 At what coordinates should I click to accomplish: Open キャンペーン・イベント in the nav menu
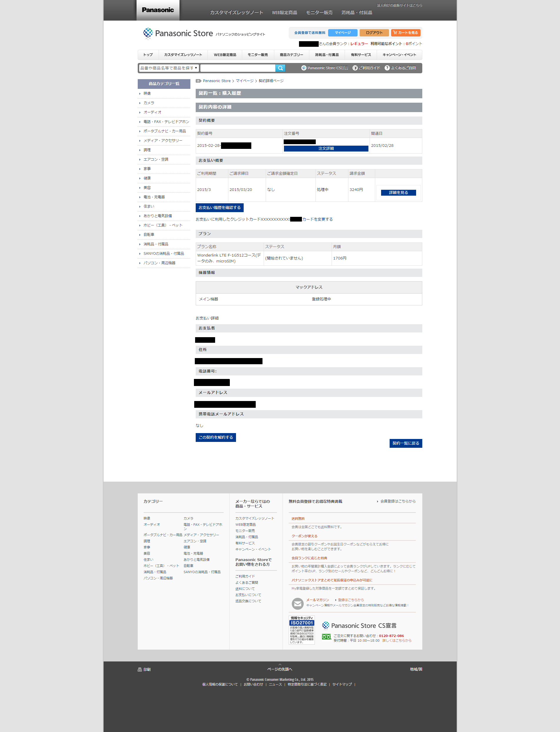(x=399, y=55)
